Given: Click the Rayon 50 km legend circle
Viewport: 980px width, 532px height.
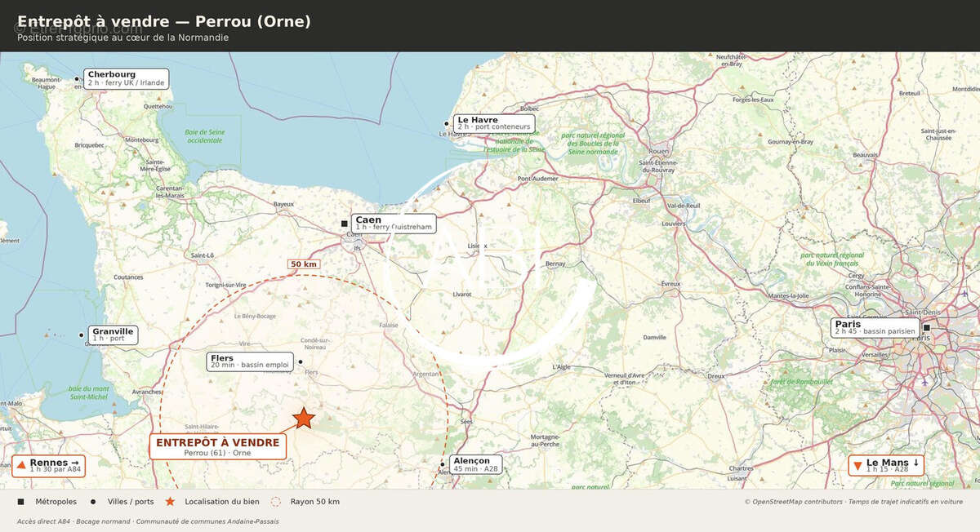Looking at the screenshot, I should (276, 502).
